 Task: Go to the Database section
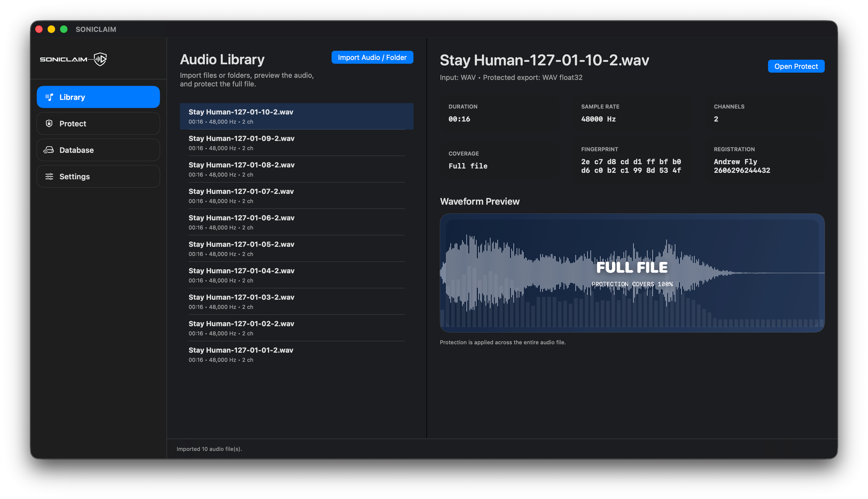click(98, 150)
